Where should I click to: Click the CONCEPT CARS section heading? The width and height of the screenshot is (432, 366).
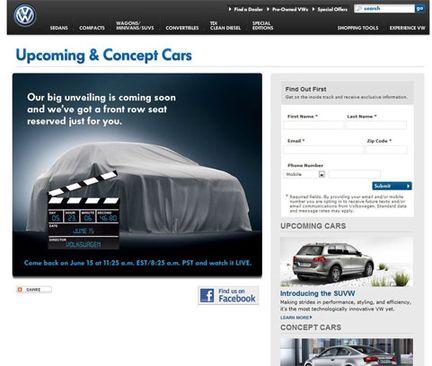311,327
